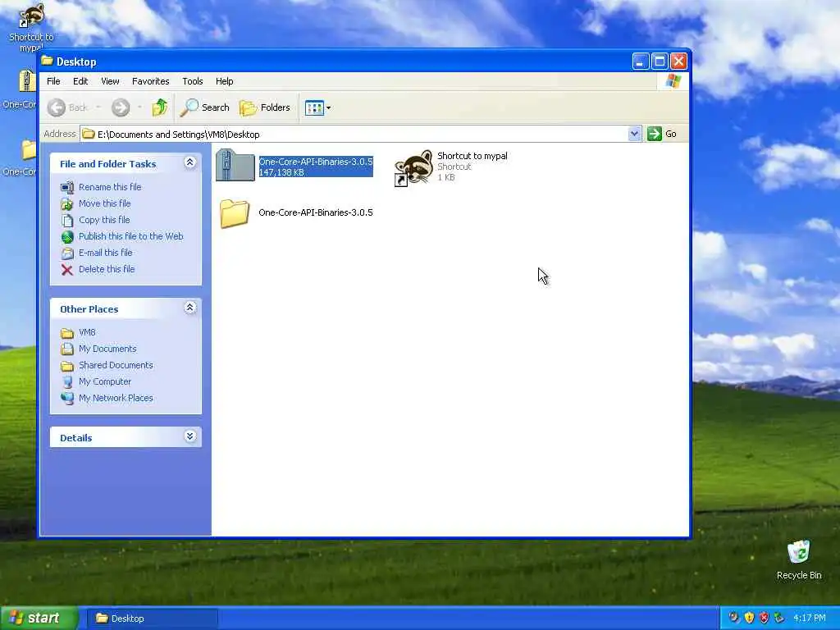Click the red shield alert tray icon
840x630 pixels.
[764, 619]
